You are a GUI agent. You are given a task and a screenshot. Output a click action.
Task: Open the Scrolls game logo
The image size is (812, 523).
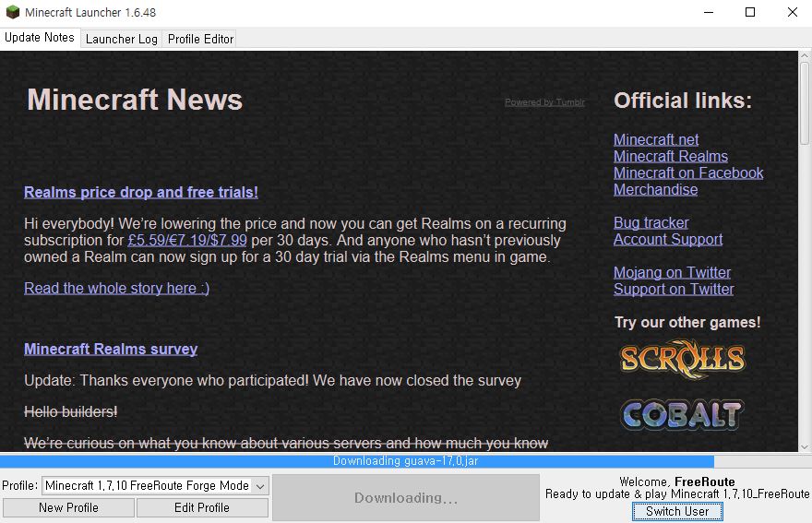683,358
